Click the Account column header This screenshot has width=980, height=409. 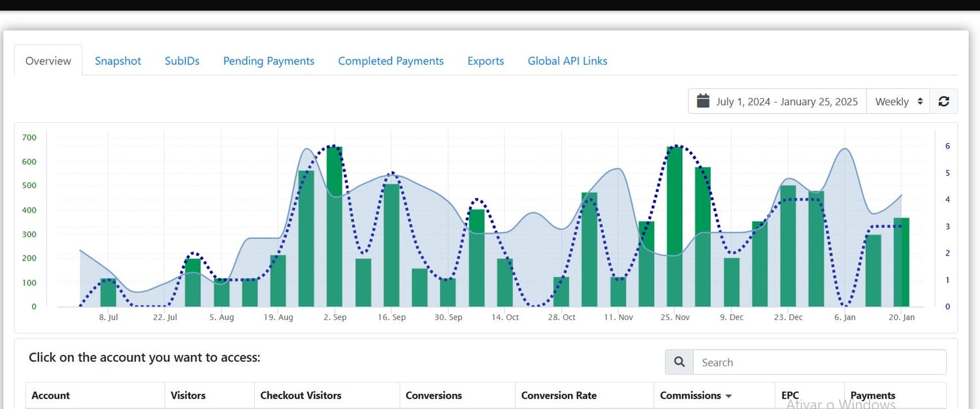[50, 395]
